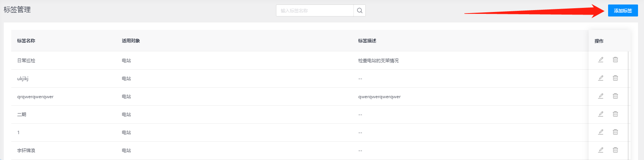This screenshot has height=160, width=644.
Task: Edit the 二期 tag
Action: [x=601, y=114]
